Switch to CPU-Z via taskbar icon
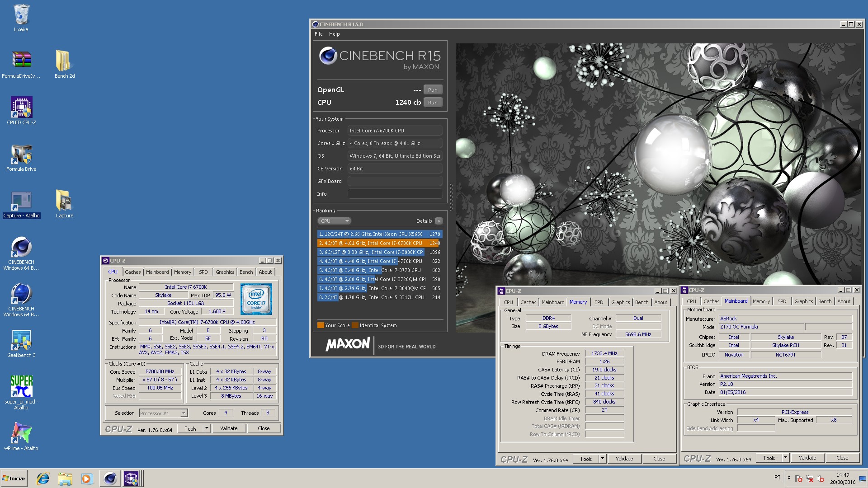Viewport: 868px width, 488px height. pos(132,479)
